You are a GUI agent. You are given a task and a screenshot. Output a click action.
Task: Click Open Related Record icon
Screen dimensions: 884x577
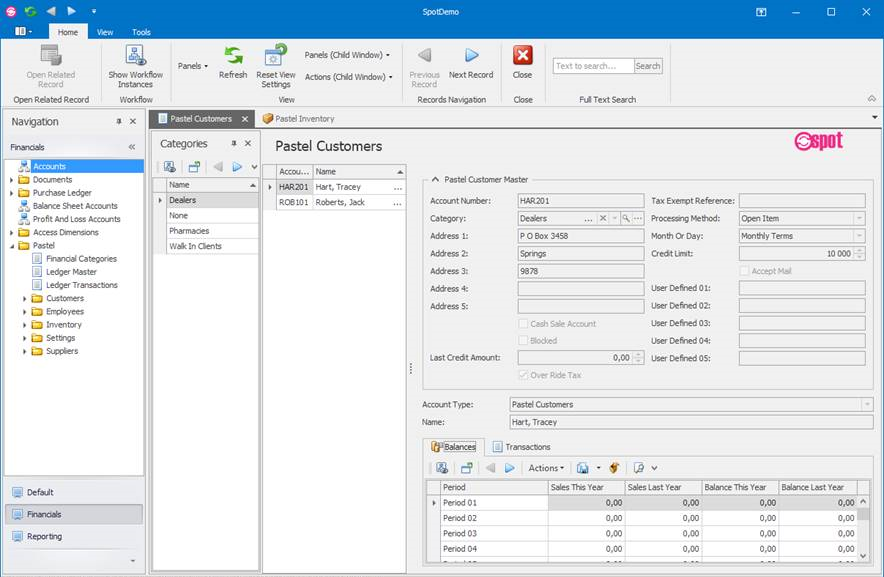pyautogui.click(x=51, y=56)
